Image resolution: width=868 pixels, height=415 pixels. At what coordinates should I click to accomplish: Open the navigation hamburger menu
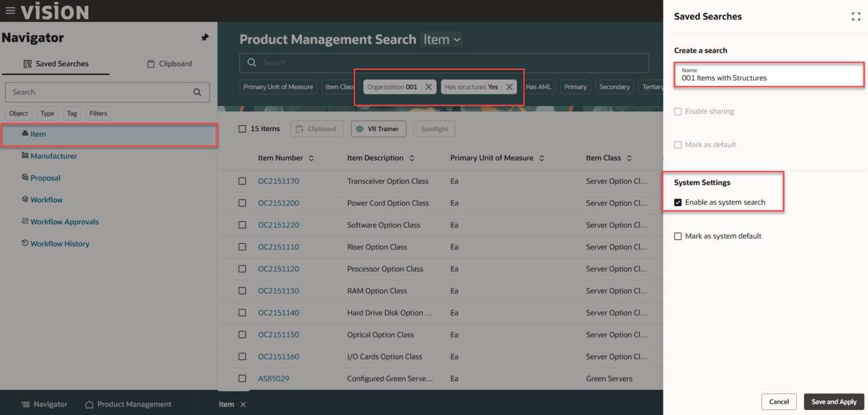[x=10, y=10]
